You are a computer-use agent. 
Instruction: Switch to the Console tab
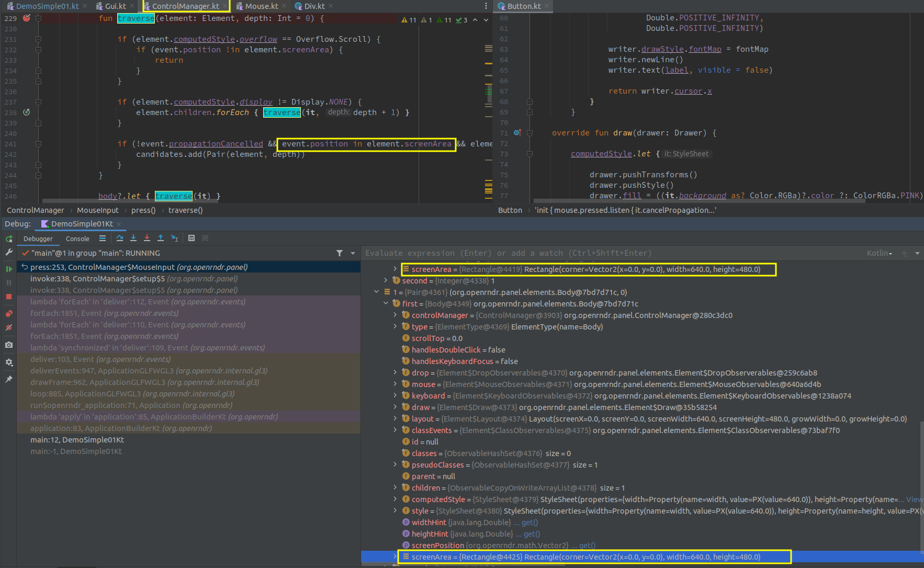[x=77, y=238]
